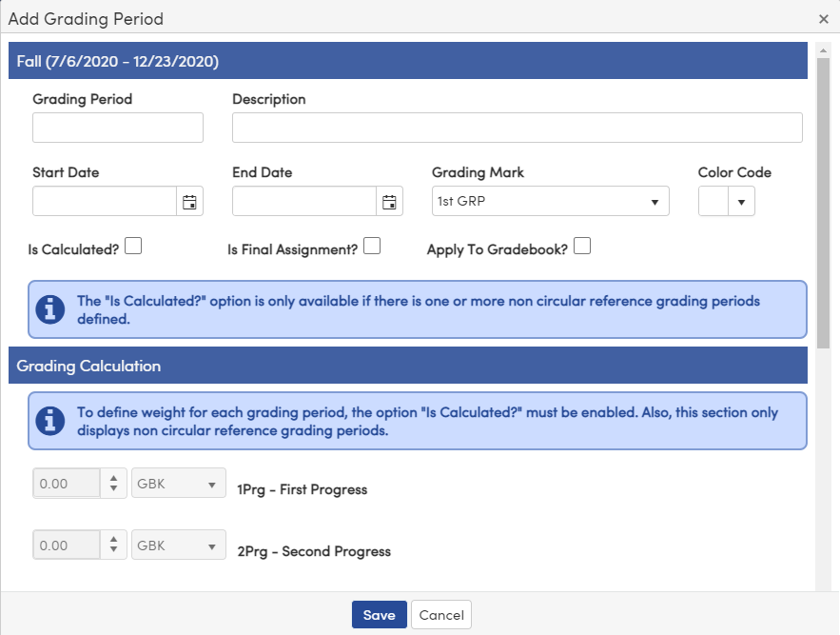
Task: Open the End Date calendar picker
Action: [x=389, y=201]
